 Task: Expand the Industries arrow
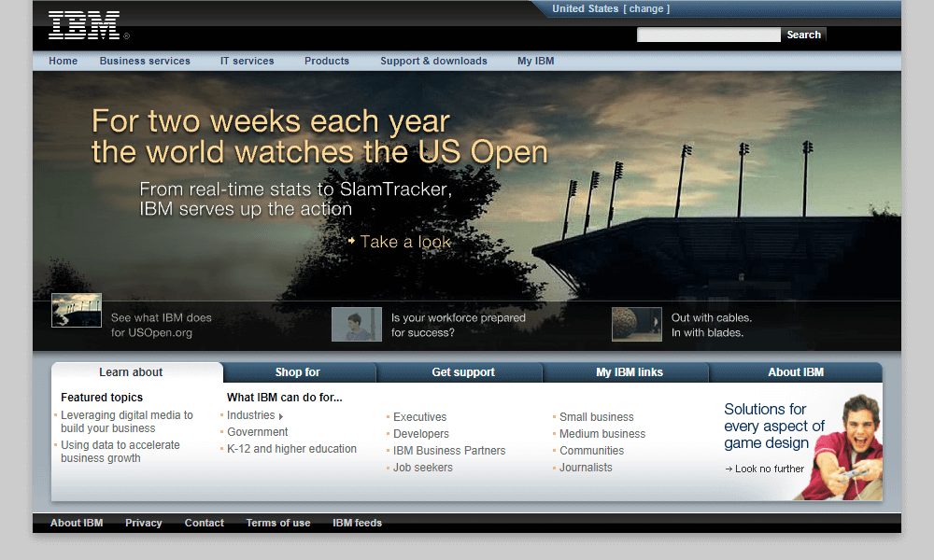(281, 416)
